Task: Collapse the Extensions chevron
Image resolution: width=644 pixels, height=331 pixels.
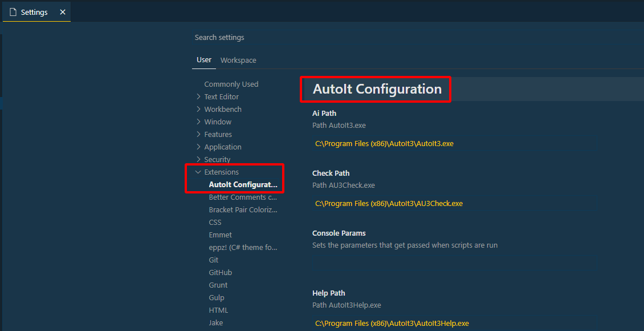Action: (x=198, y=172)
